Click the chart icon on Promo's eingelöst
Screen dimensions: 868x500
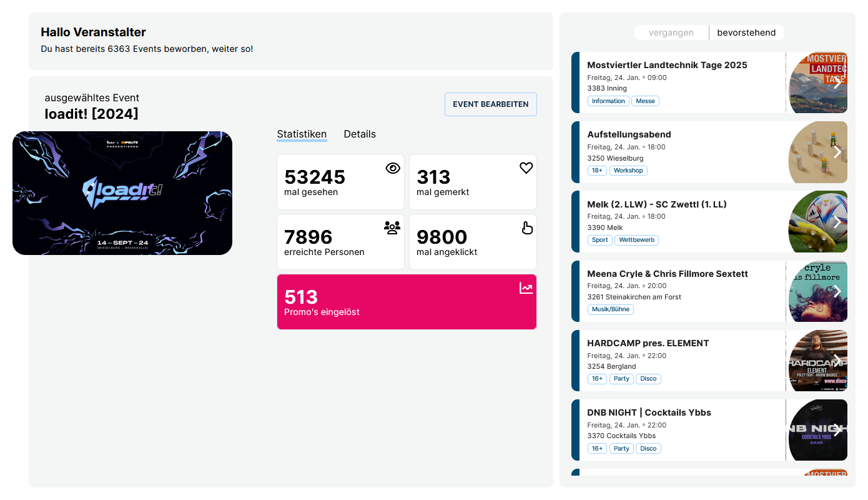[526, 287]
